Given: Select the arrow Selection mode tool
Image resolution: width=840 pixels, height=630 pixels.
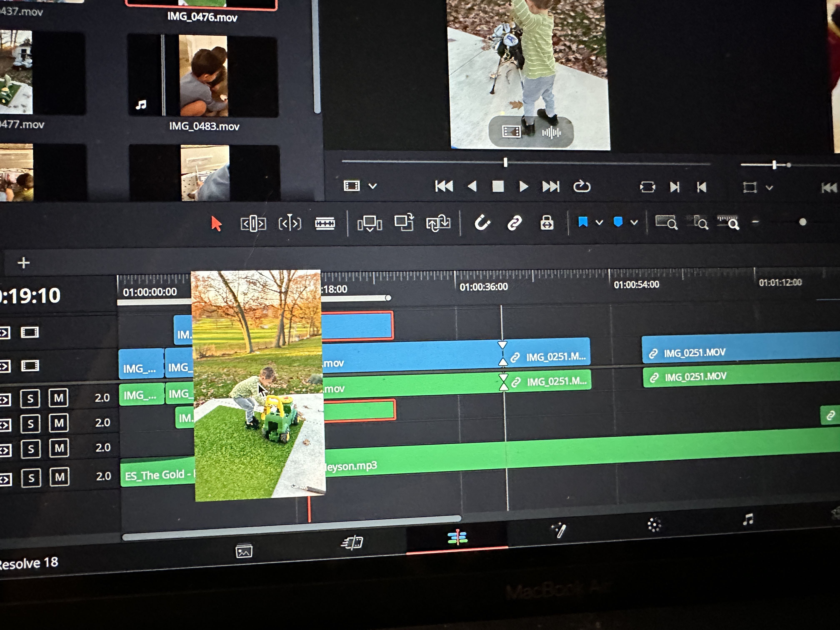Looking at the screenshot, I should click(216, 224).
